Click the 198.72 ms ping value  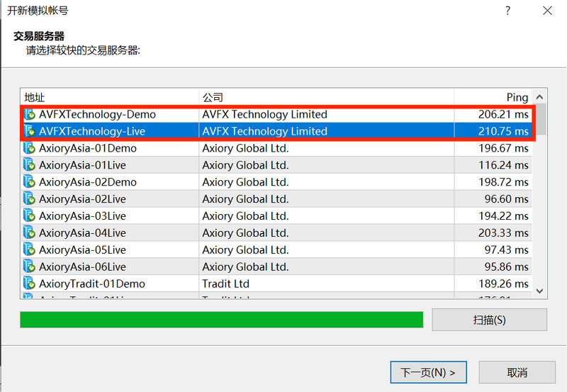[503, 182]
